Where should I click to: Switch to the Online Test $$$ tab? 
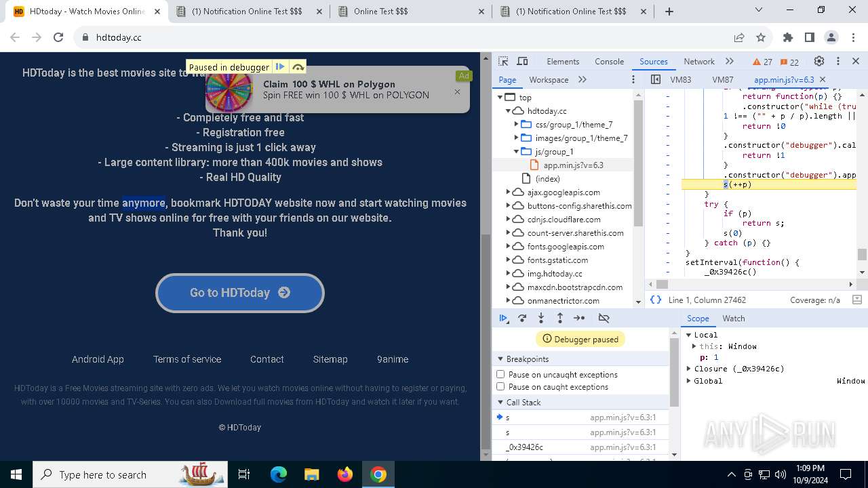click(x=412, y=12)
